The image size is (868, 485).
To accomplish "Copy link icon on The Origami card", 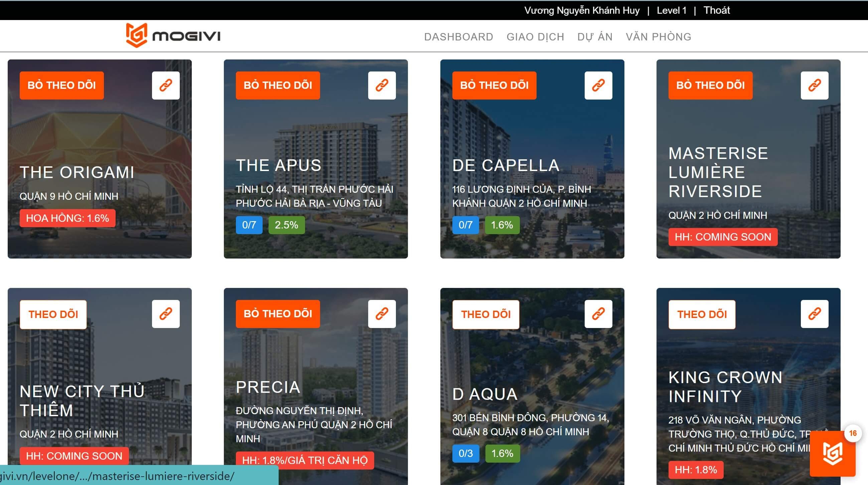I will point(165,85).
